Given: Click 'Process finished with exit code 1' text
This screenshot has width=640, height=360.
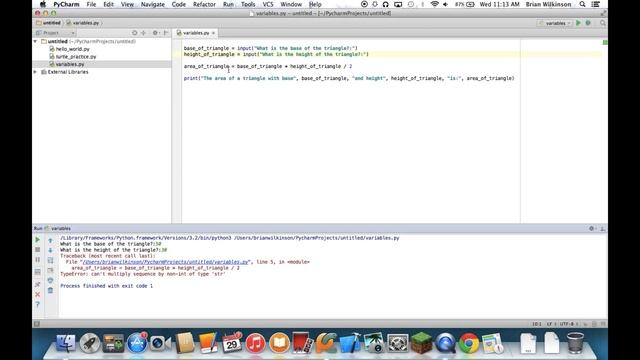Looking at the screenshot, I should pyautogui.click(x=107, y=286).
